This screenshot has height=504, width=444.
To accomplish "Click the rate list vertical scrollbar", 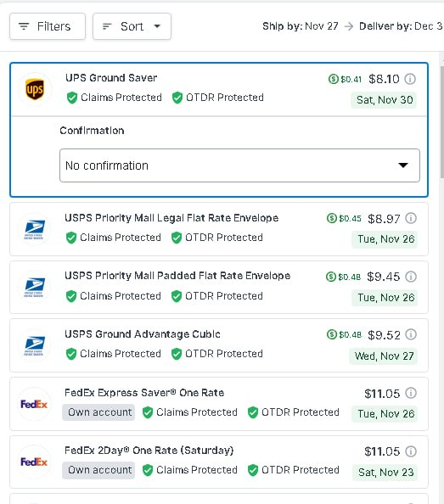I will [441, 122].
